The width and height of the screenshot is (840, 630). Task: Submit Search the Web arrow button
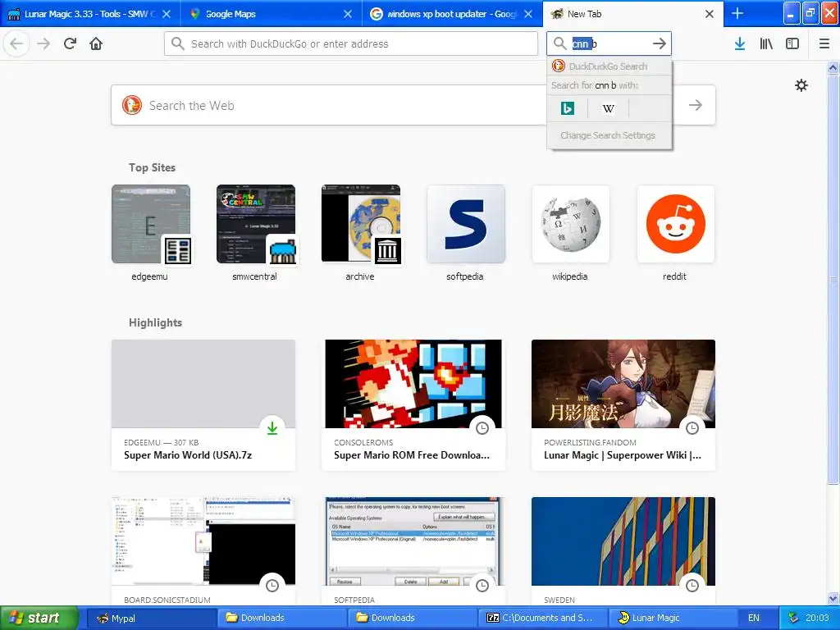[x=696, y=105]
